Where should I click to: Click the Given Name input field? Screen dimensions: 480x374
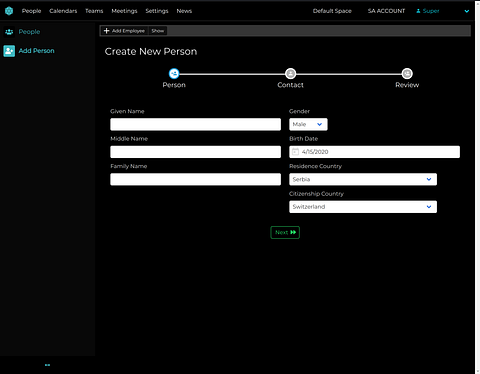[195, 124]
